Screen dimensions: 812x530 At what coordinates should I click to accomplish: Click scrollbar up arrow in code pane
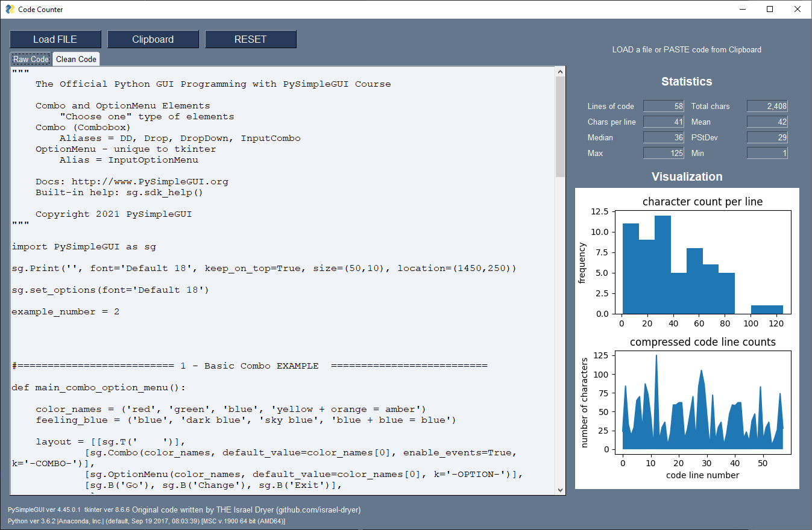[x=560, y=72]
